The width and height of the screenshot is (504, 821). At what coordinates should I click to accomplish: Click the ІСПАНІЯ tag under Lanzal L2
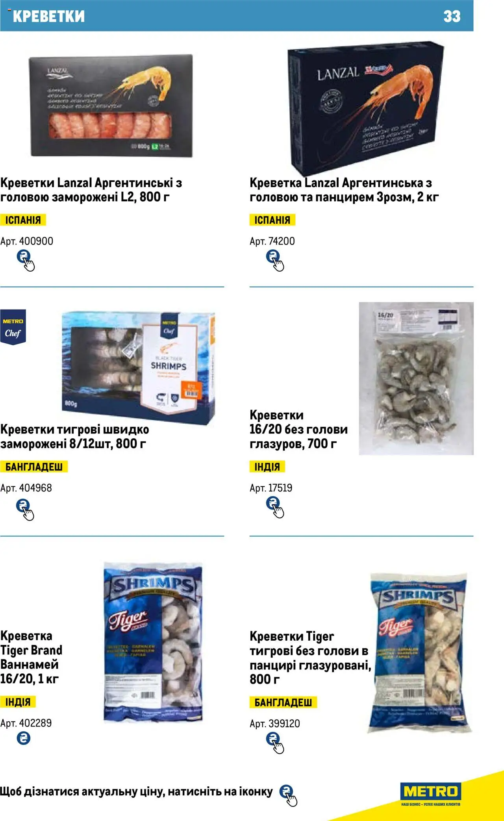[x=23, y=220]
